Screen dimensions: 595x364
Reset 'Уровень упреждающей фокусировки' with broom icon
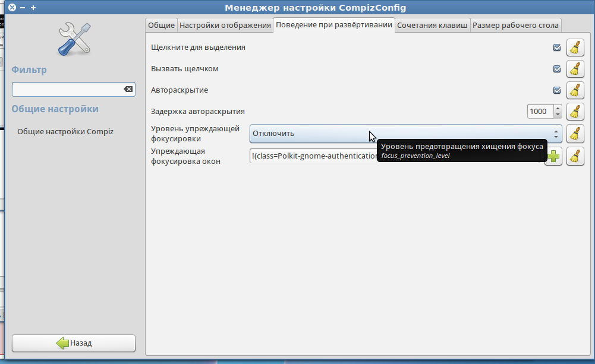(x=575, y=134)
